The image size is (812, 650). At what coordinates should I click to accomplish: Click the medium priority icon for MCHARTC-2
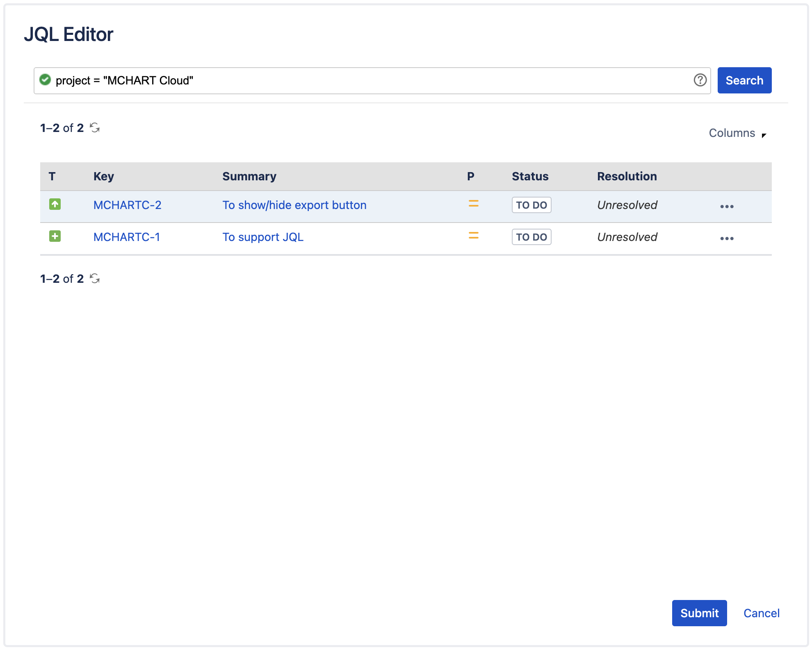pyautogui.click(x=473, y=205)
